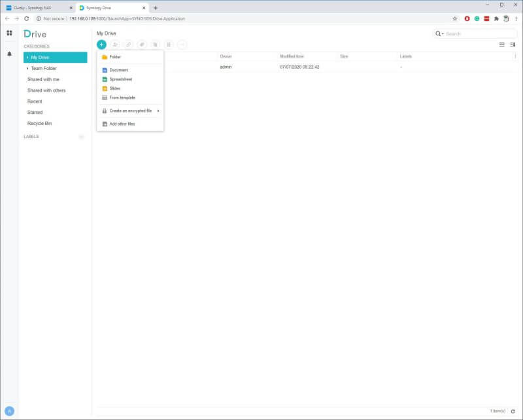Sort by Size column header
Screen dimensions: 523x420
(x=344, y=56)
